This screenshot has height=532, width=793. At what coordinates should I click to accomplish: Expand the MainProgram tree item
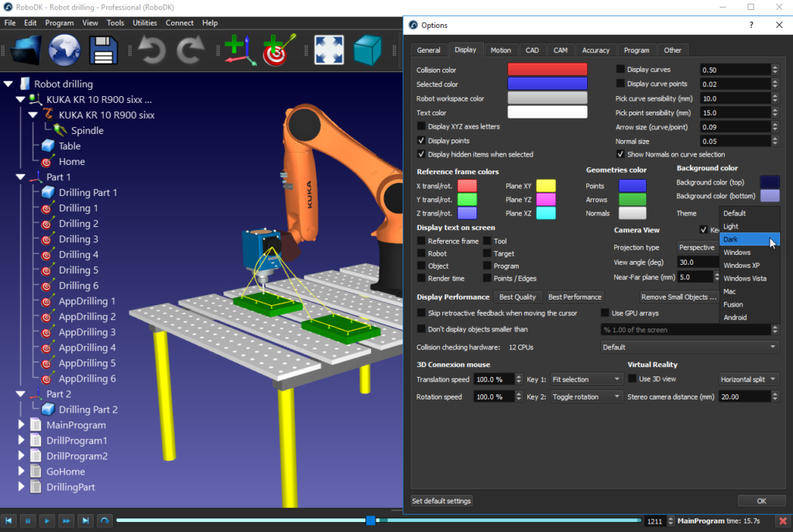pyautogui.click(x=21, y=425)
